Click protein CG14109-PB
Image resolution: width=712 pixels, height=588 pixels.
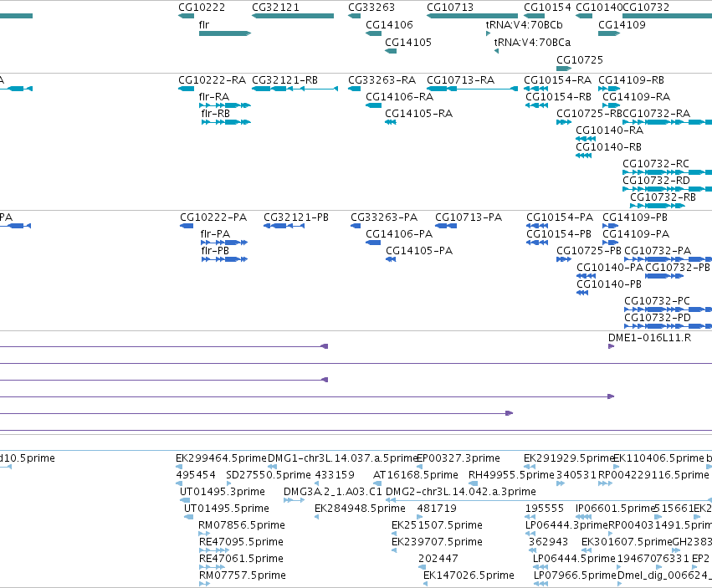tap(635, 217)
